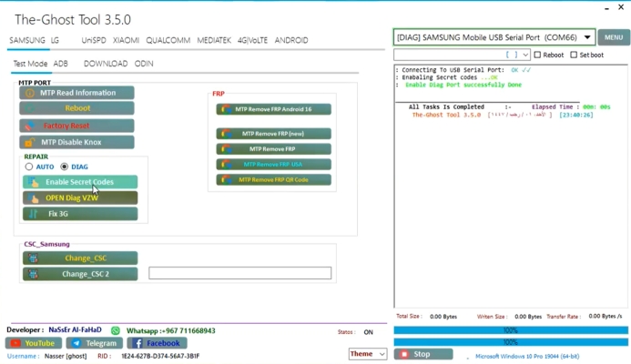Open the XIAOMI tab
Screen dimensions: 631x364
[x=126, y=40]
